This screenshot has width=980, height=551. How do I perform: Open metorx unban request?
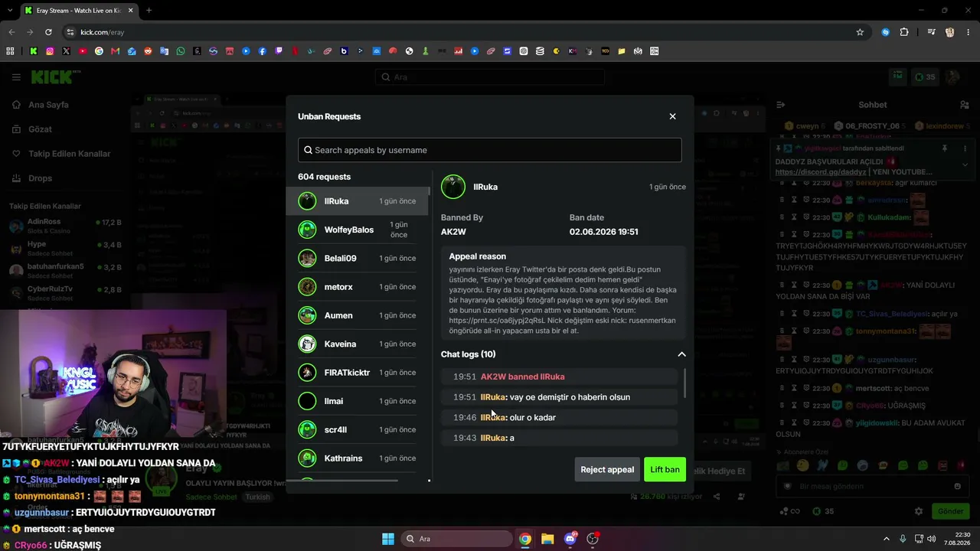358,287
